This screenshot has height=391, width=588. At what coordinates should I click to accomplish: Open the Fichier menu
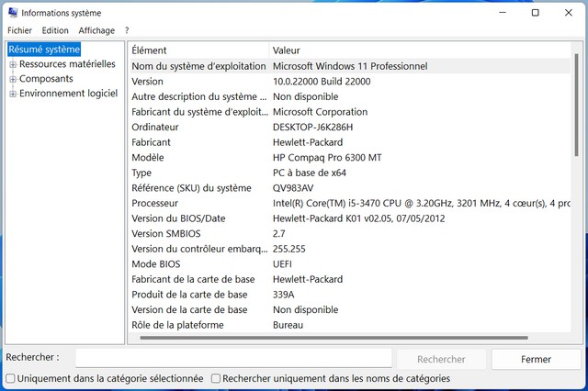(19, 30)
